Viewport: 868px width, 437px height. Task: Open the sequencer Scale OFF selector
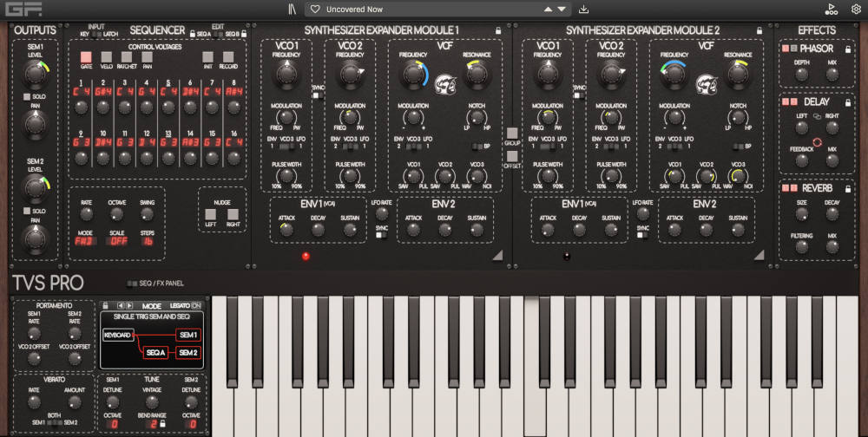[x=117, y=242]
